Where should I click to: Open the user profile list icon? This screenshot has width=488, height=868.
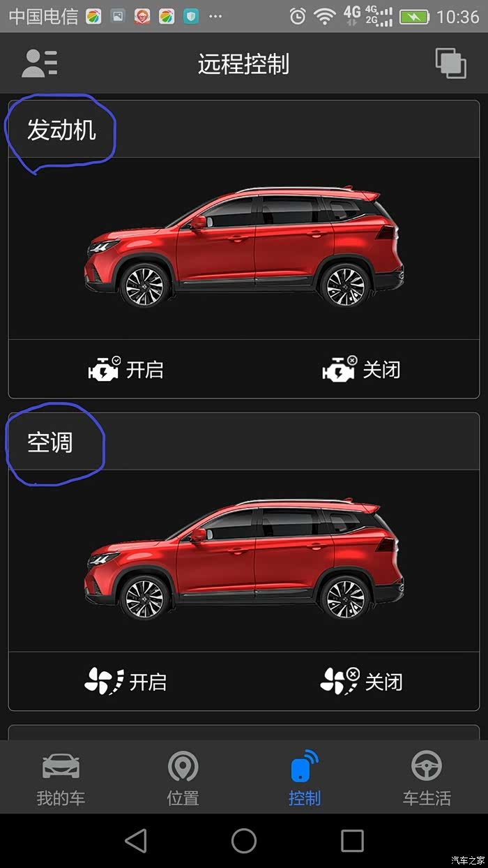coord(40,63)
